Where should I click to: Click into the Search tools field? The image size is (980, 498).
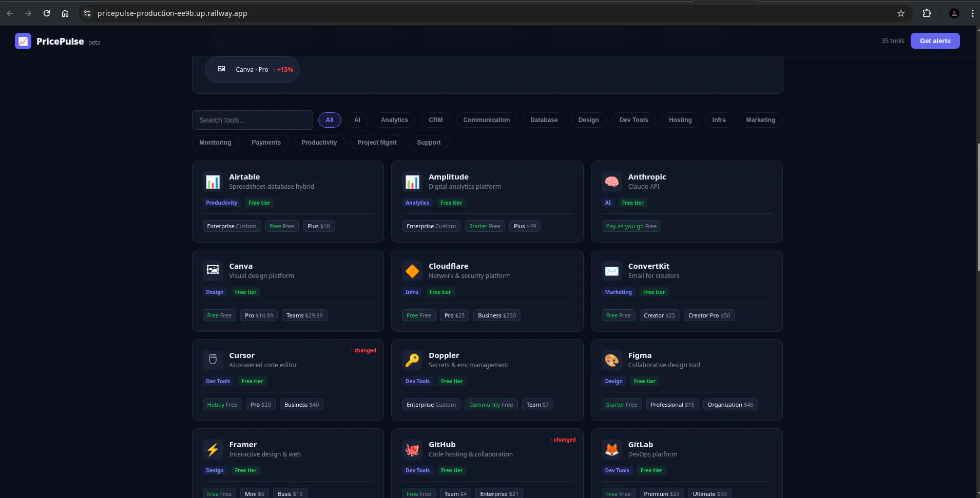pos(253,120)
